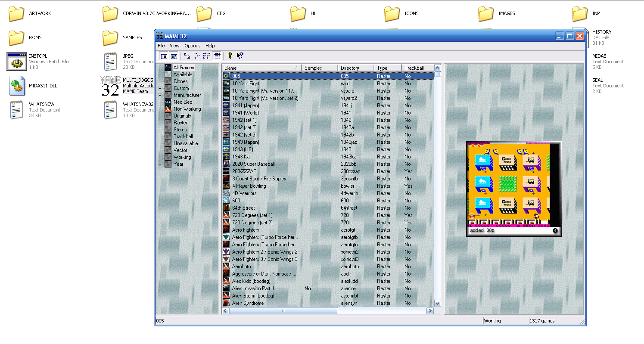644x344 pixels.
Task: Select the ROMS folder in Explorer
Action: click(x=16, y=38)
